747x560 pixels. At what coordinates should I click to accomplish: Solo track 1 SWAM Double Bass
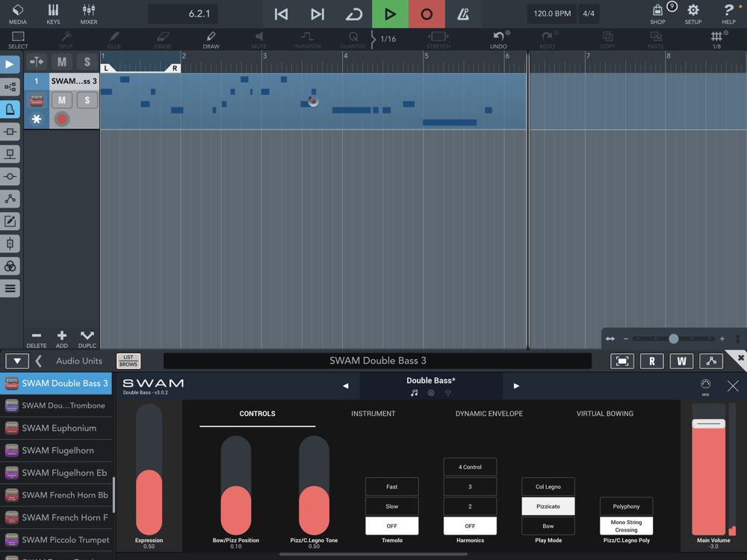click(x=87, y=100)
